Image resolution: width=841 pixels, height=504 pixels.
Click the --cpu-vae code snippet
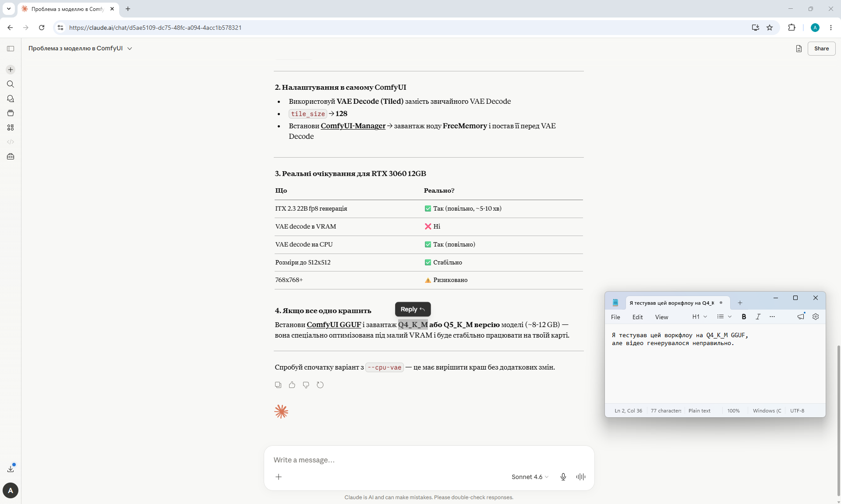pyautogui.click(x=385, y=367)
